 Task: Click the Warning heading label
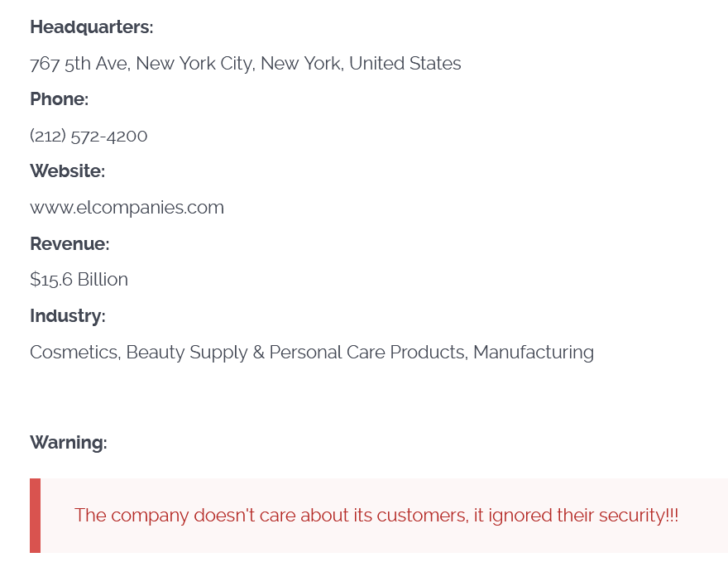[x=68, y=443]
